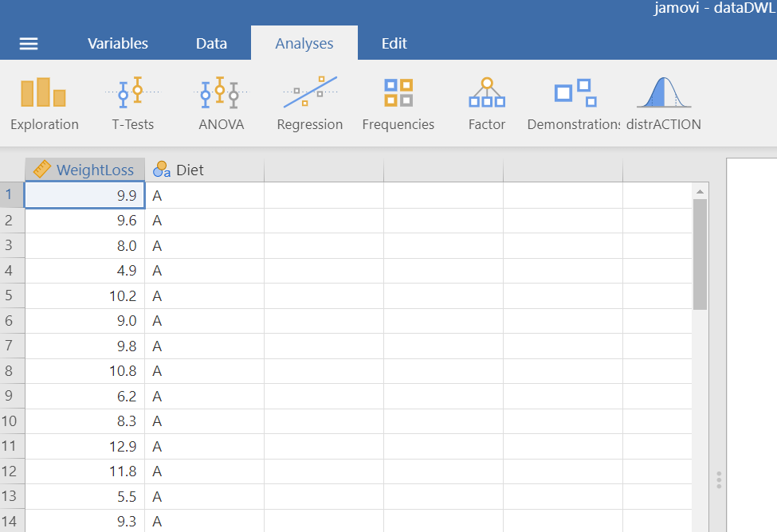Select the cell containing 12.9

coord(85,446)
